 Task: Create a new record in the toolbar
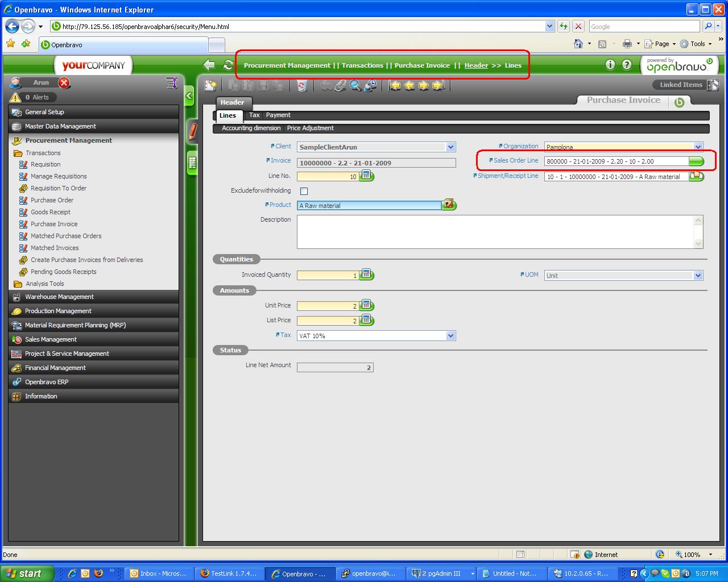click(210, 85)
